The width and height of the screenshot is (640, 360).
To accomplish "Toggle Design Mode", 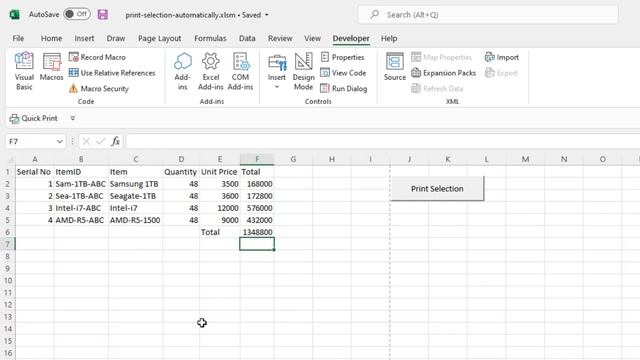I will tap(303, 71).
